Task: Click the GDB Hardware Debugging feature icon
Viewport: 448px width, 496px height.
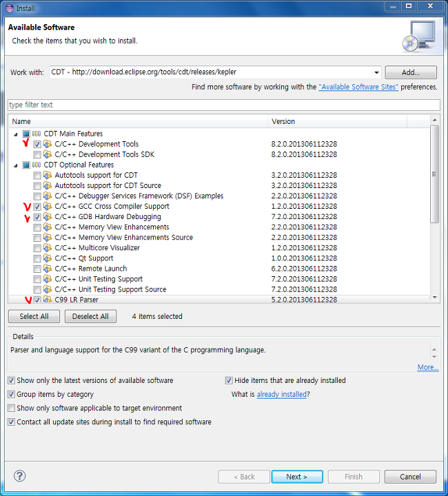Action: click(48, 217)
